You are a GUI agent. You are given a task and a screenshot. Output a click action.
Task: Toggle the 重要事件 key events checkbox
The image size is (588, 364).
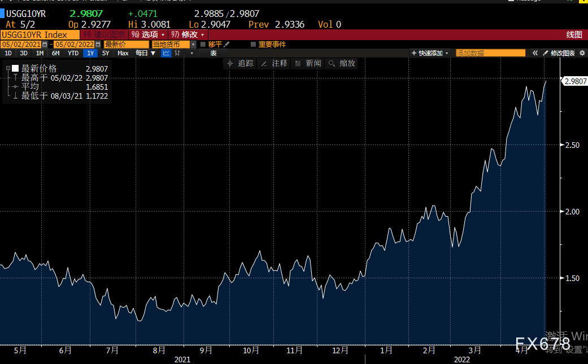pos(253,44)
